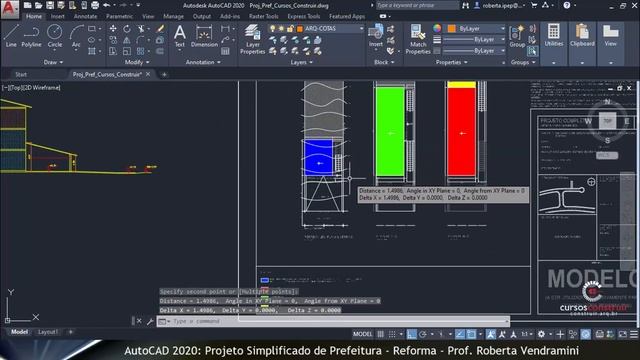
Task: Choose the Move tool in Modify
Action: (113, 29)
